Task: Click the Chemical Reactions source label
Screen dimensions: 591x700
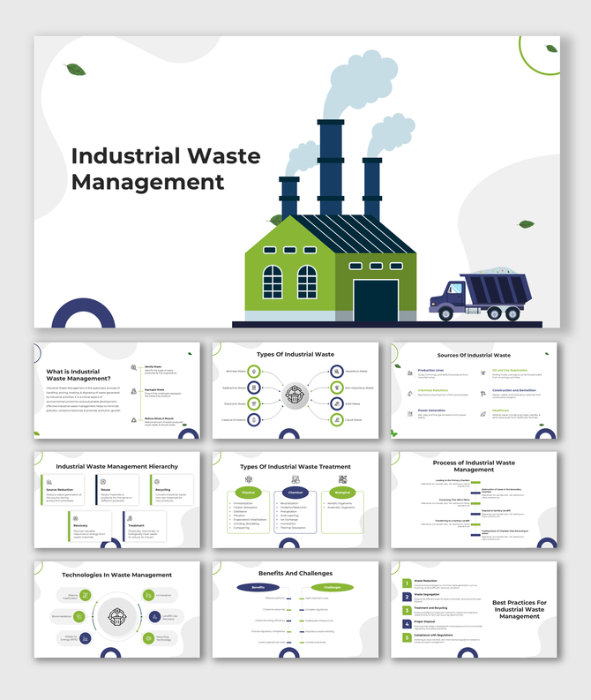Action: [432, 390]
